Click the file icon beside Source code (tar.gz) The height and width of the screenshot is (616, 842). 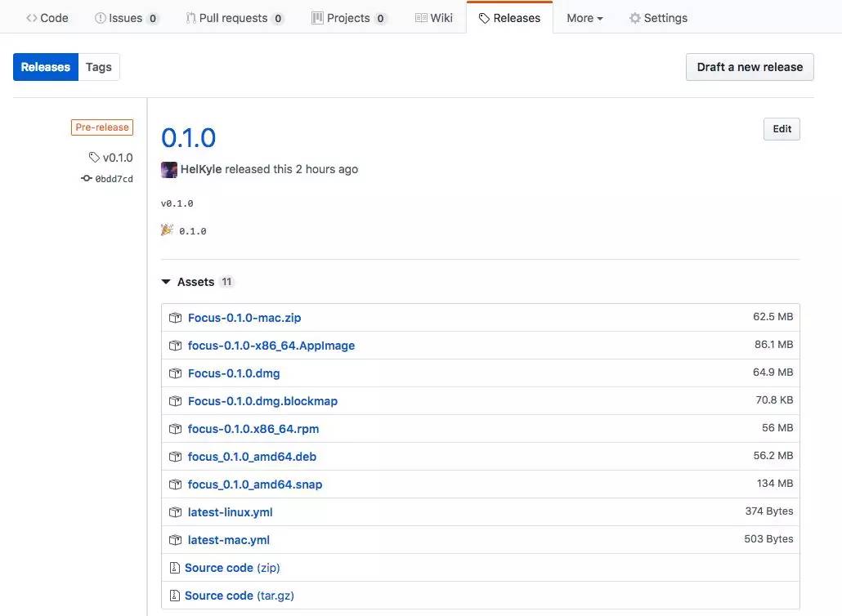174,596
